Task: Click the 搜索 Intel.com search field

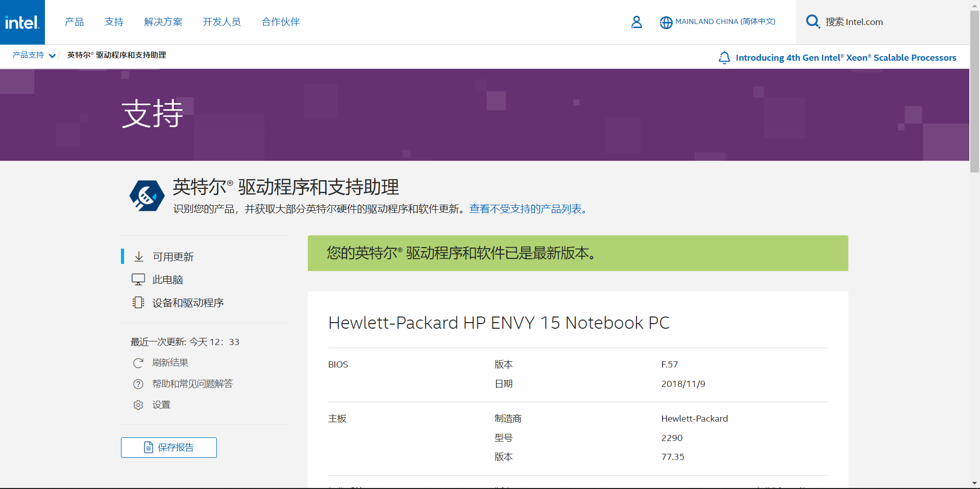Action: pyautogui.click(x=883, y=22)
